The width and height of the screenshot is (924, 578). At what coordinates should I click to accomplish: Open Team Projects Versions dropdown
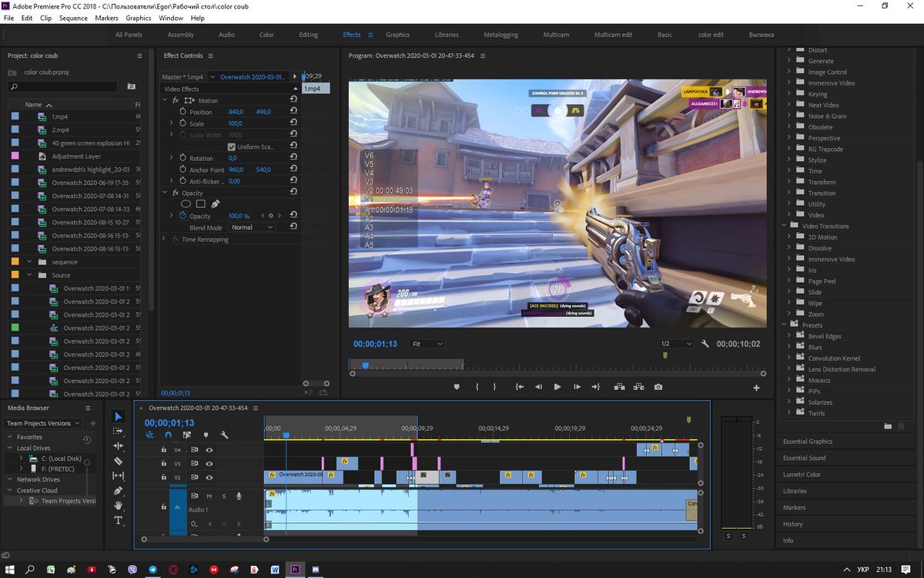coord(43,423)
